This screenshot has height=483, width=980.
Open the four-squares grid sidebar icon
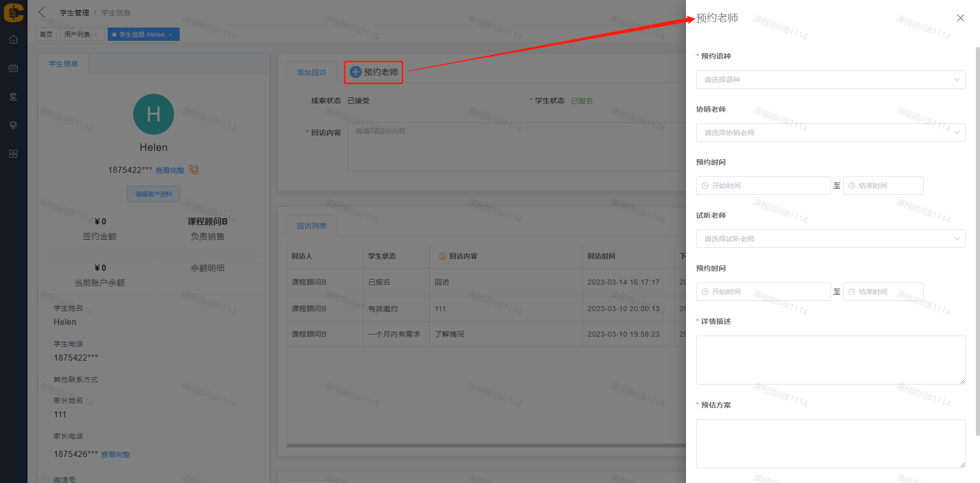point(13,154)
